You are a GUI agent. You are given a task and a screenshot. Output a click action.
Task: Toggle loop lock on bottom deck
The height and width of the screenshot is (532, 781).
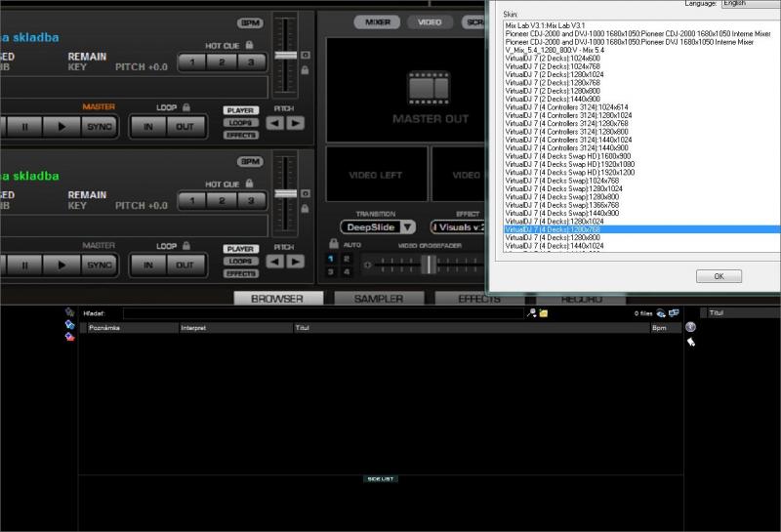click(x=186, y=245)
